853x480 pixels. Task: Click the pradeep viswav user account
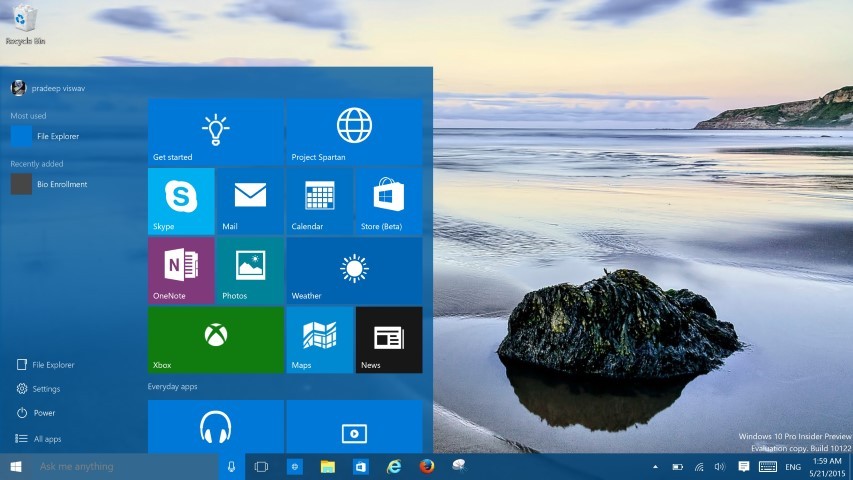(x=48, y=88)
